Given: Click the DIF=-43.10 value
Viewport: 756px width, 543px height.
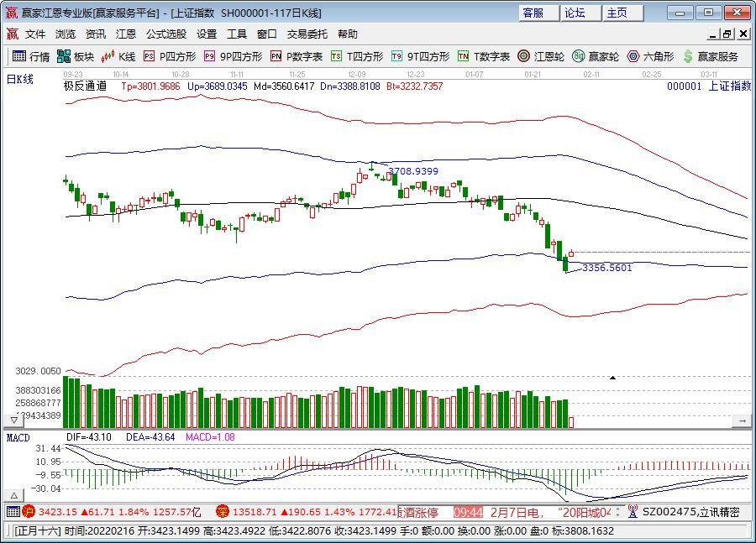Looking at the screenshot, I should coord(89,437).
